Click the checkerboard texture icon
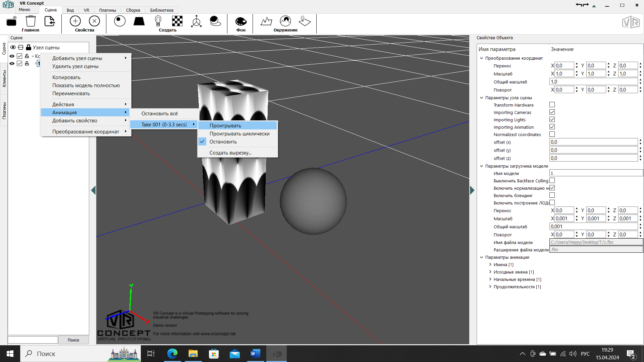This screenshot has height=362, width=644. pos(177,21)
